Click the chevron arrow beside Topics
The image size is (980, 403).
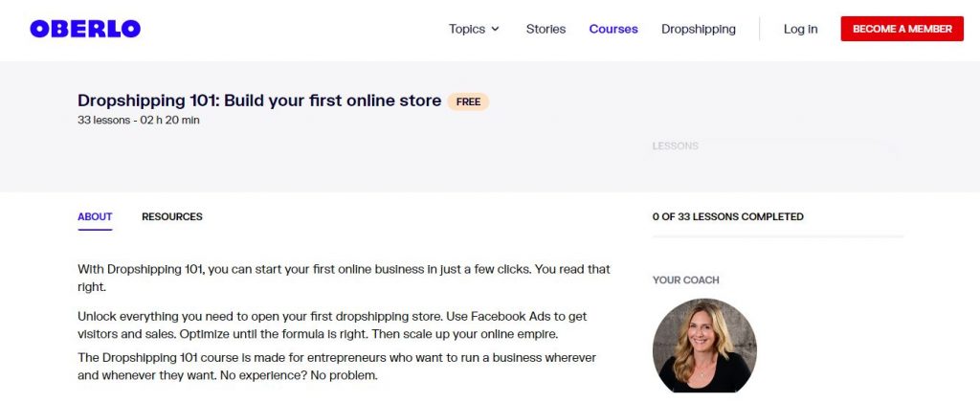click(496, 30)
